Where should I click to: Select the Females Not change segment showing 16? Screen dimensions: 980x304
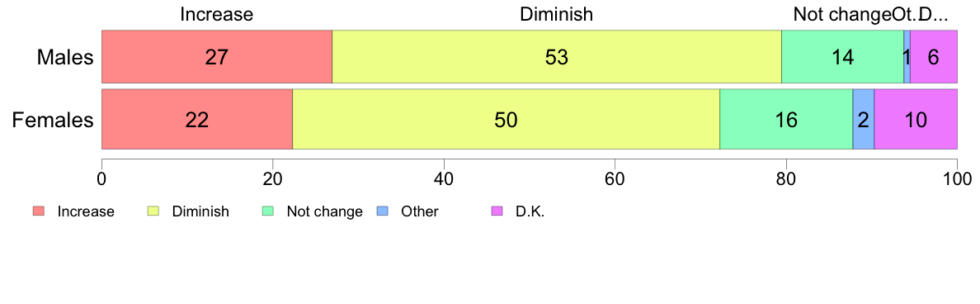pos(786,120)
